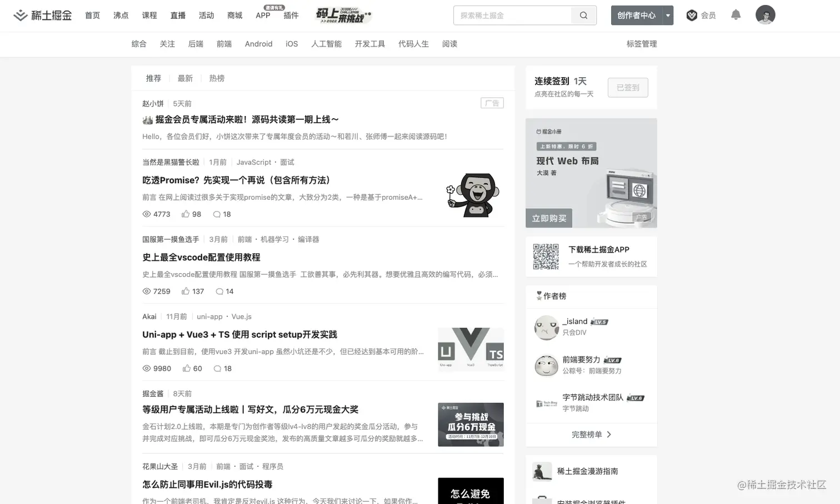840x504 pixels.
Task: Open the 参与挑战瓜分6万现金 thumbnail
Action: tap(471, 425)
